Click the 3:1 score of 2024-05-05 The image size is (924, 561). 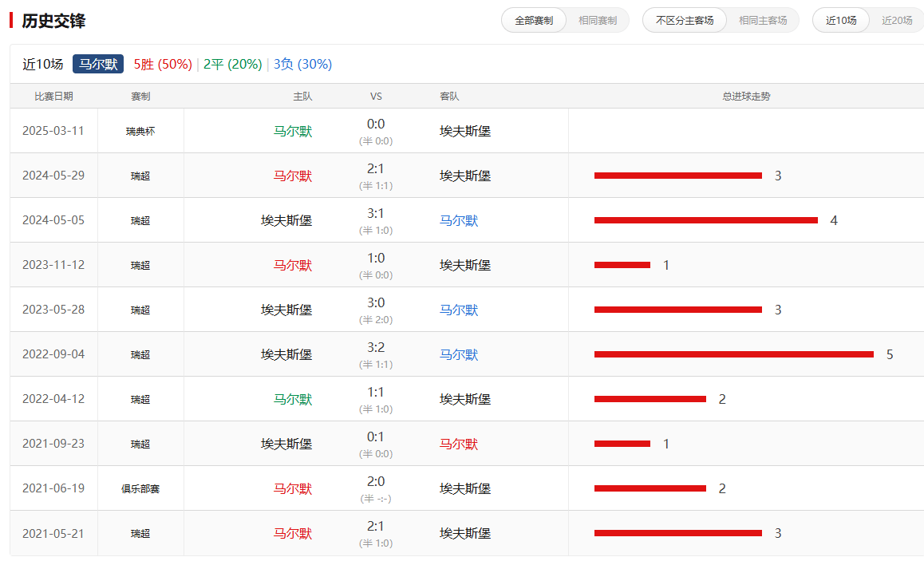pos(376,214)
